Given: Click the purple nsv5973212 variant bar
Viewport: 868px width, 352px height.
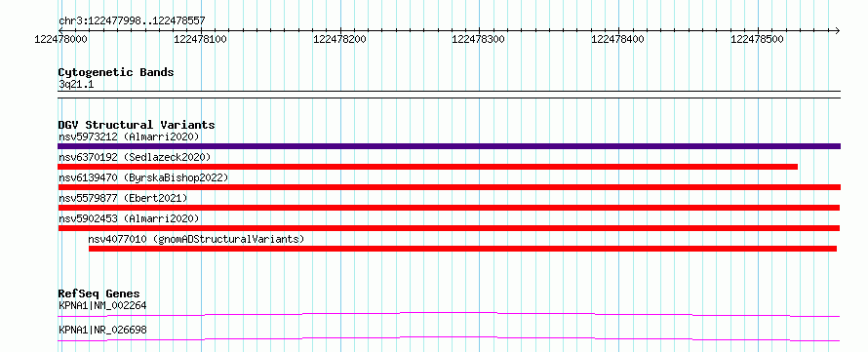Looking at the screenshot, I should click(449, 146).
